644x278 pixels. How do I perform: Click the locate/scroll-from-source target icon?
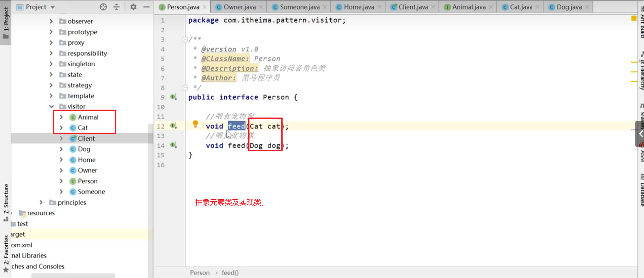click(x=103, y=7)
